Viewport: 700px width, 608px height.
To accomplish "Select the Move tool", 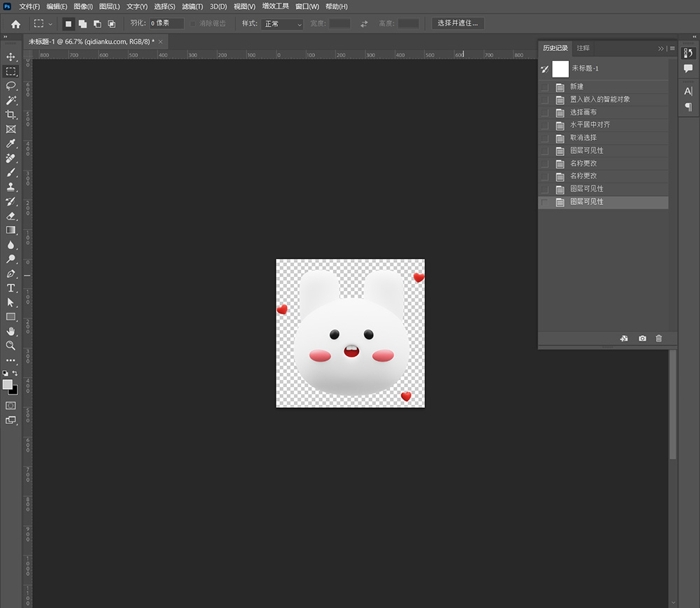I will click(10, 57).
